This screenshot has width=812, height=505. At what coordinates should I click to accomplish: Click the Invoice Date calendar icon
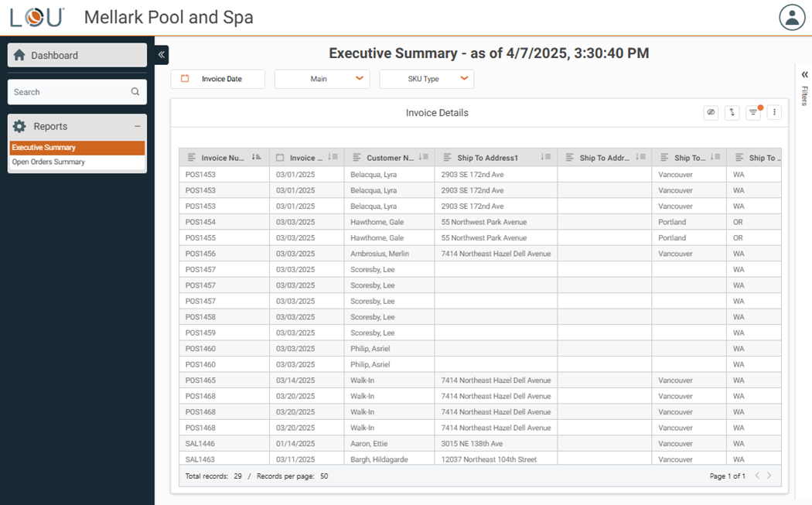185,79
